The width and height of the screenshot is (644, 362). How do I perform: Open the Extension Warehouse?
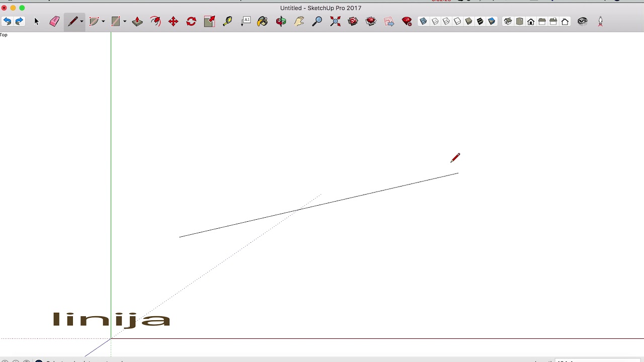(371, 21)
